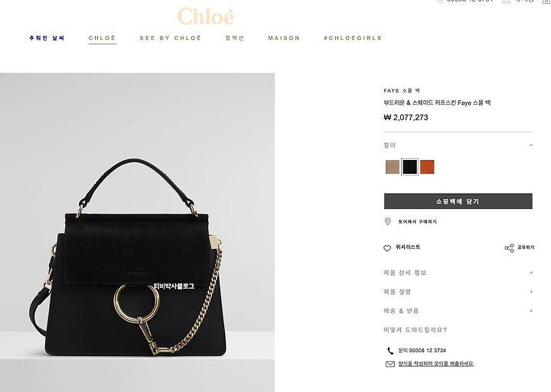Image resolution: width=551 pixels, height=392 pixels.
Task: Click the store location pin icon
Action: (x=387, y=221)
